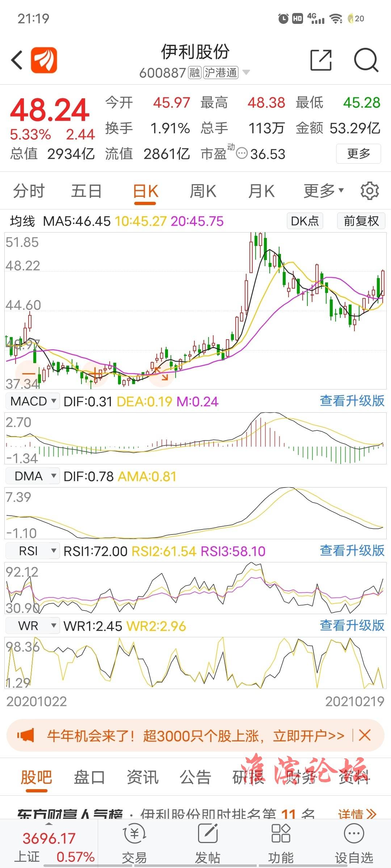Tap 查看升级版 link beside WR

(352, 625)
